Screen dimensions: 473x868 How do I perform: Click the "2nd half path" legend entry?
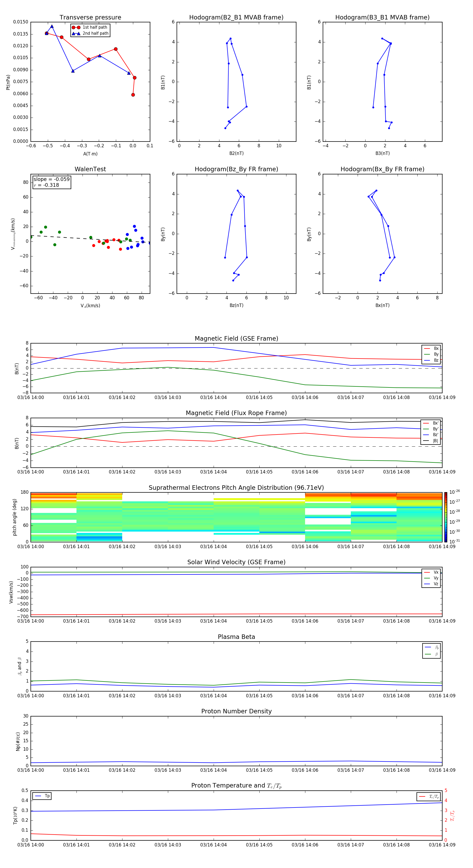[x=90, y=33]
